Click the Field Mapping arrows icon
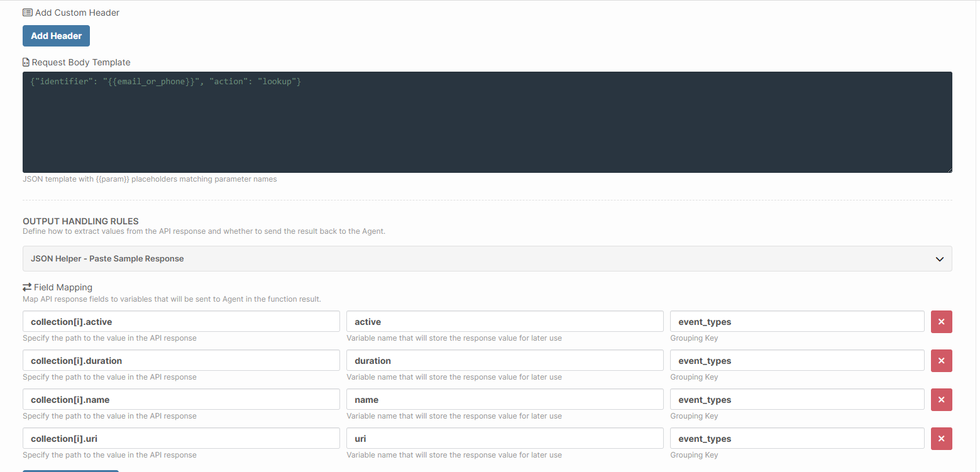The width and height of the screenshot is (980, 472). [27, 287]
